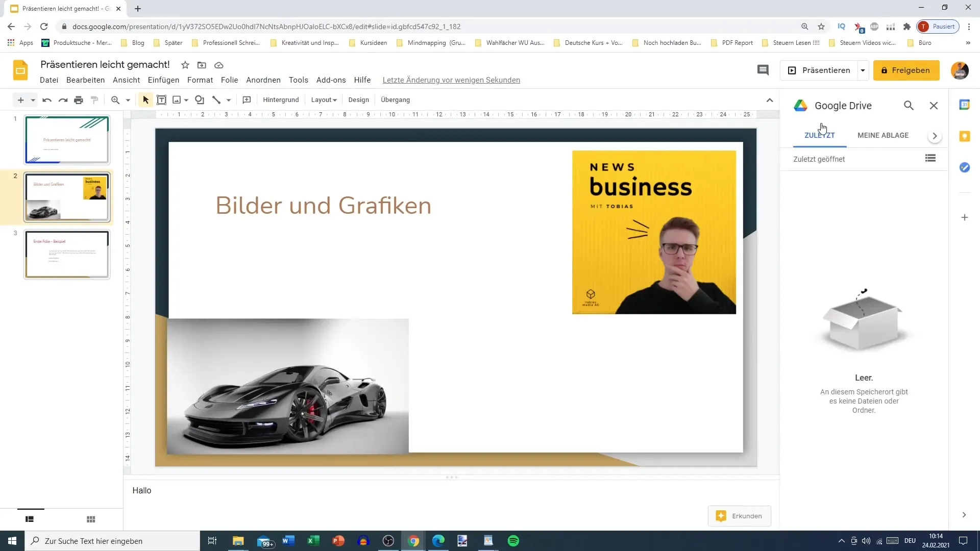Select slide 1 thumbnail
Screen dimensions: 980x551
67,140
